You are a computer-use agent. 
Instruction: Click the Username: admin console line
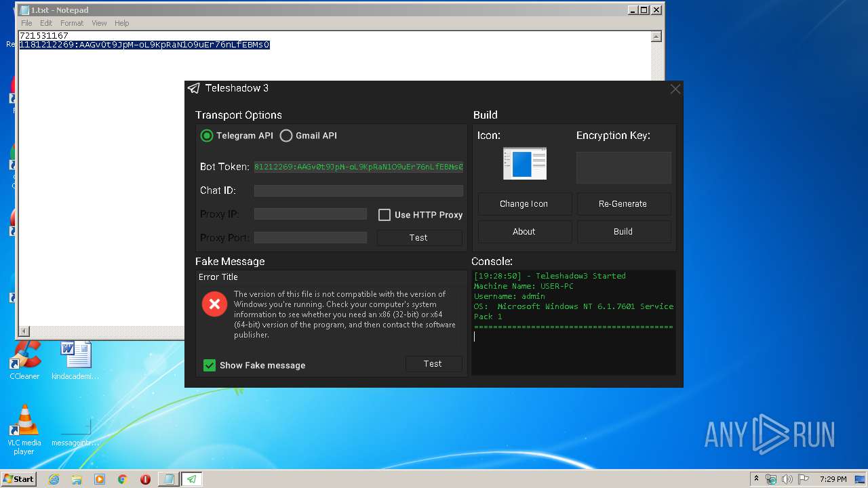[x=509, y=296]
